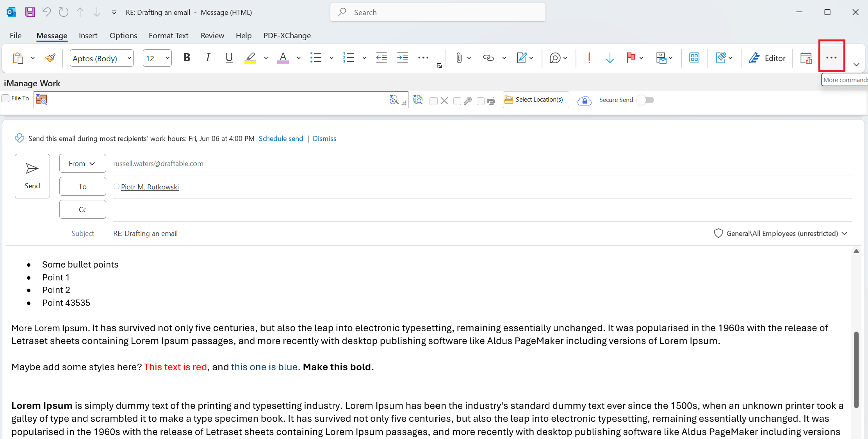Image resolution: width=868 pixels, height=439 pixels.
Task: Open the Aptos (Body) font dropdown
Action: [129, 59]
